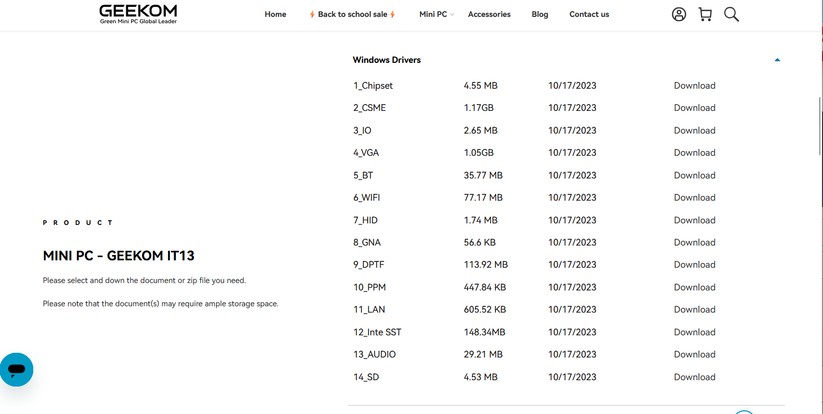The height and width of the screenshot is (414, 823).
Task: Click the 13_AUDIO file name
Action: click(374, 354)
